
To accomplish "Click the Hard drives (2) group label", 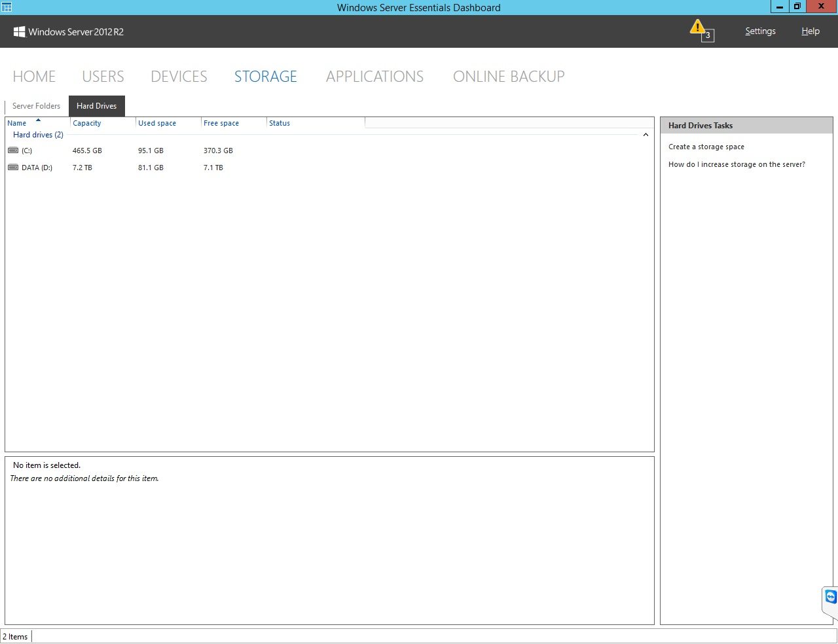I will [x=38, y=135].
